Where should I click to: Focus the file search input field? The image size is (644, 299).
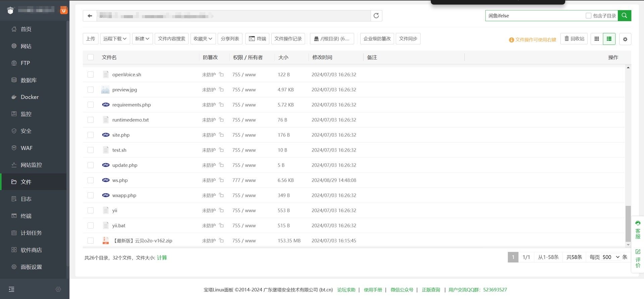click(535, 16)
